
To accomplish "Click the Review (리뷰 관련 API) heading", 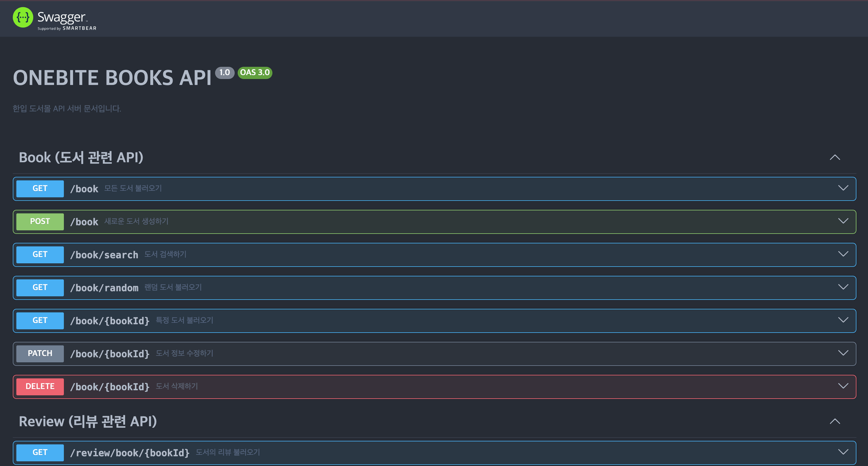I will (x=88, y=422).
